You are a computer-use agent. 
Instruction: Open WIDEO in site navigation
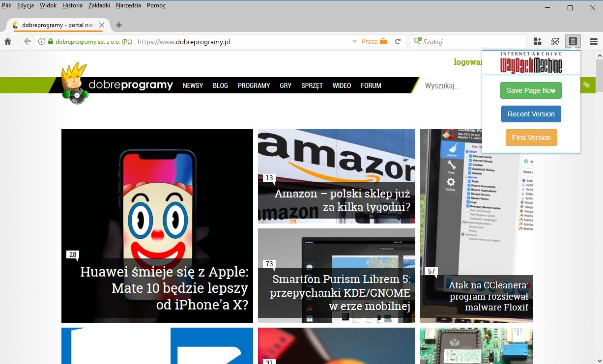coord(342,85)
